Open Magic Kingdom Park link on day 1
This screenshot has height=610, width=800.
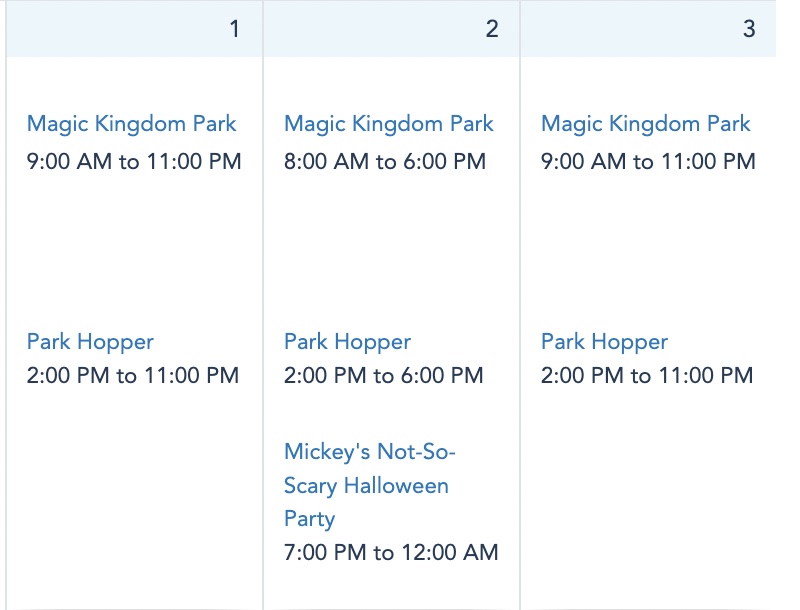[132, 124]
